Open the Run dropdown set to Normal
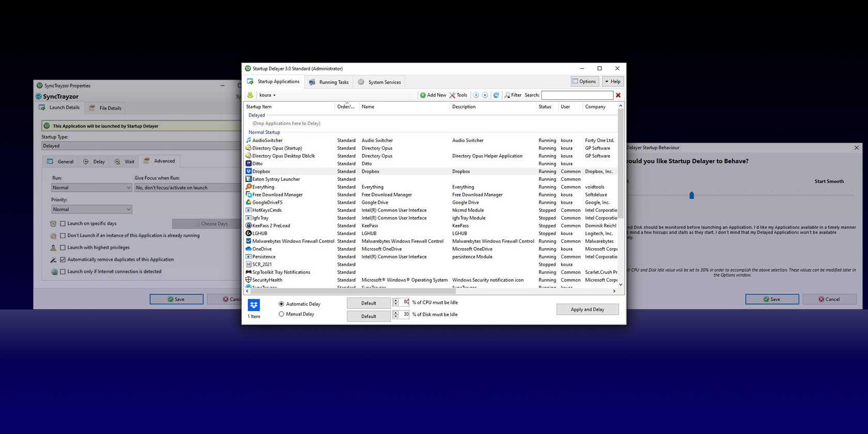868x434 pixels. 91,188
